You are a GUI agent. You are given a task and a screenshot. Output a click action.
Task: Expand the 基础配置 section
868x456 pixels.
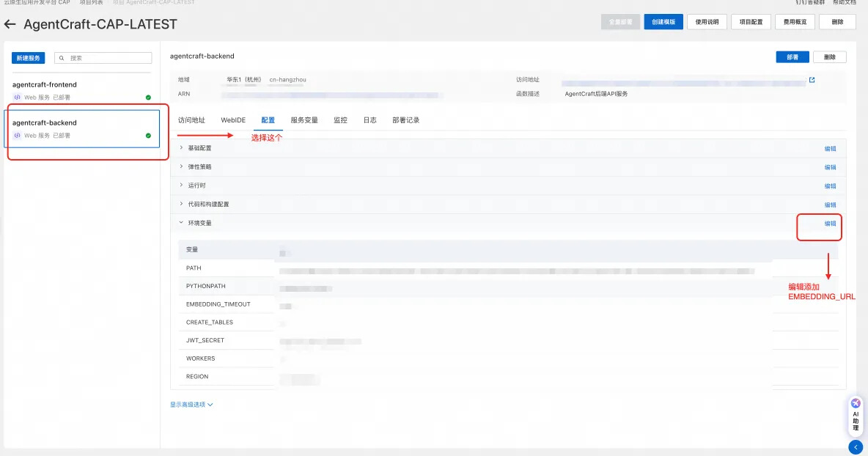pyautogui.click(x=181, y=148)
